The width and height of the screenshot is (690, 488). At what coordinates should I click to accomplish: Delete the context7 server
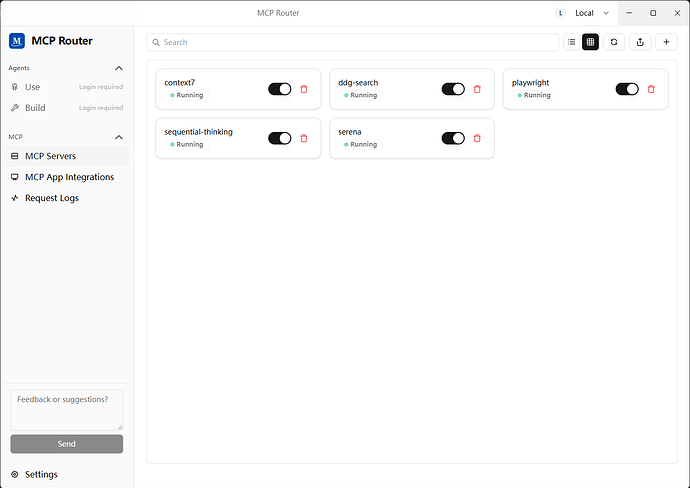pos(304,89)
